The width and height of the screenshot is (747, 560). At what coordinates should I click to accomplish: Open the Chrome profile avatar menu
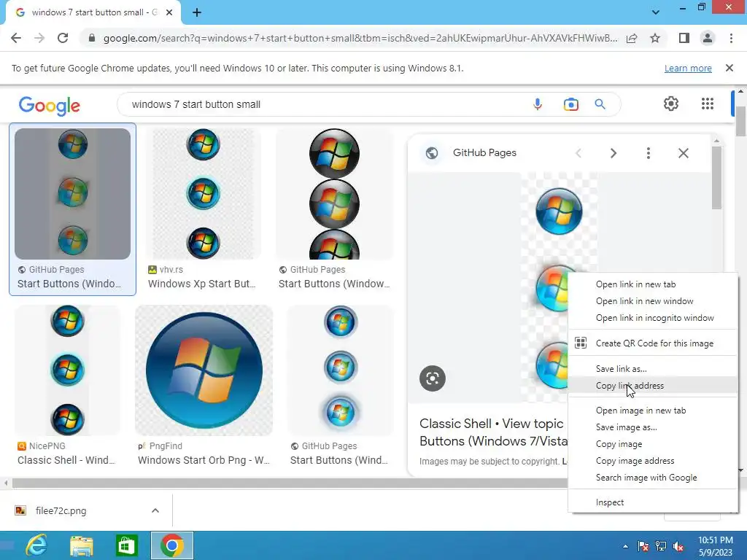[x=708, y=38]
